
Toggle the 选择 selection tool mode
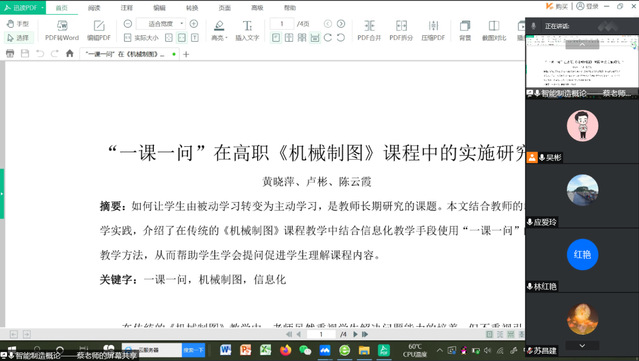18,38
